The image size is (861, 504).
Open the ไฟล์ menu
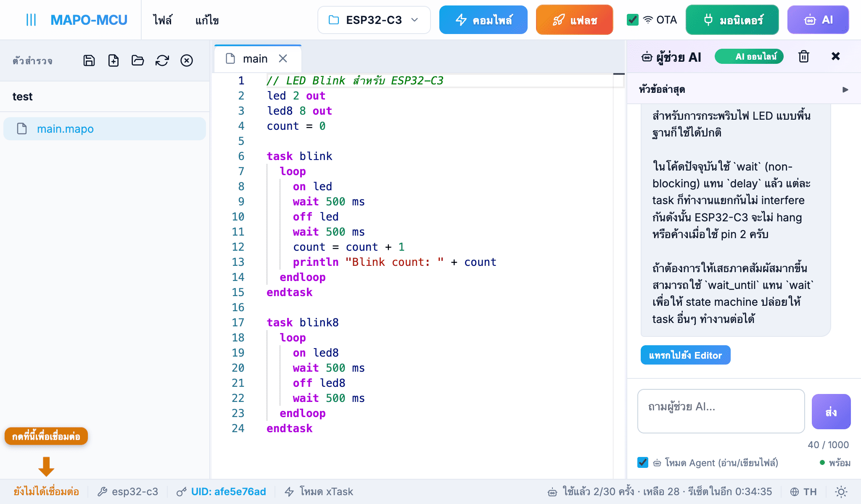click(163, 20)
